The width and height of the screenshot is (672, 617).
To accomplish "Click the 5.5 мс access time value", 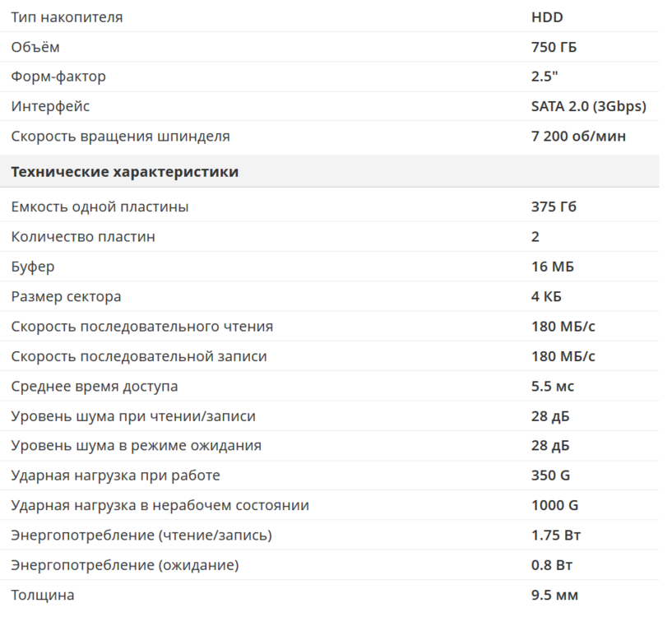I will pos(553,386).
